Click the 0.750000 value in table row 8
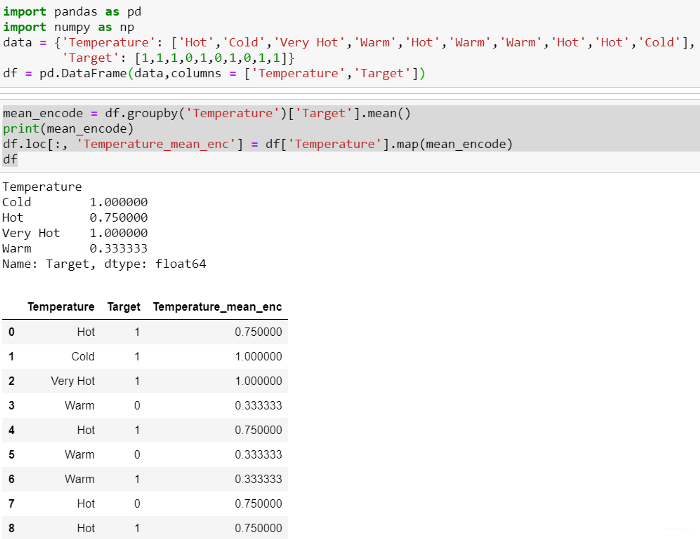The height and width of the screenshot is (539, 700). [258, 528]
